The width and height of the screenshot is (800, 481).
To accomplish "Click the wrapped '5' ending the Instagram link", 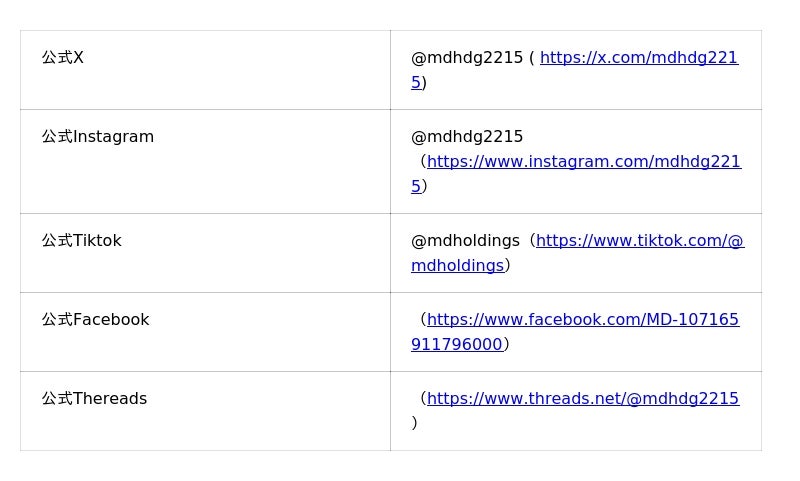I will tap(416, 187).
